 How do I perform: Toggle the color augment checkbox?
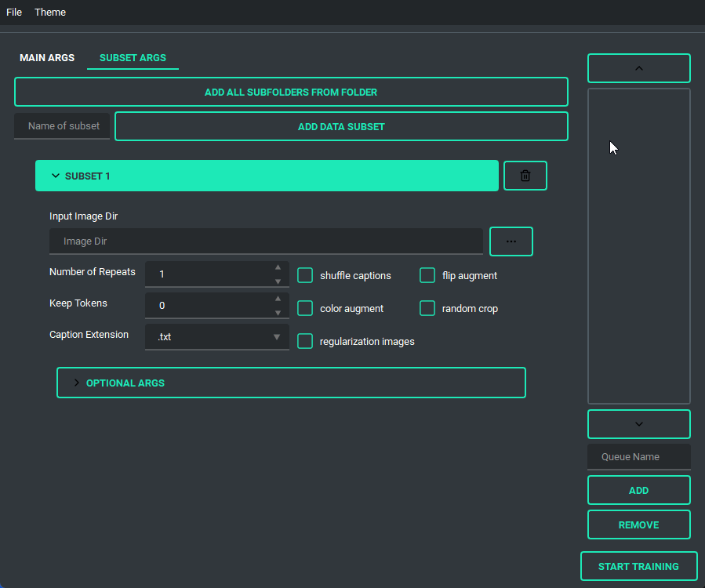(x=305, y=308)
